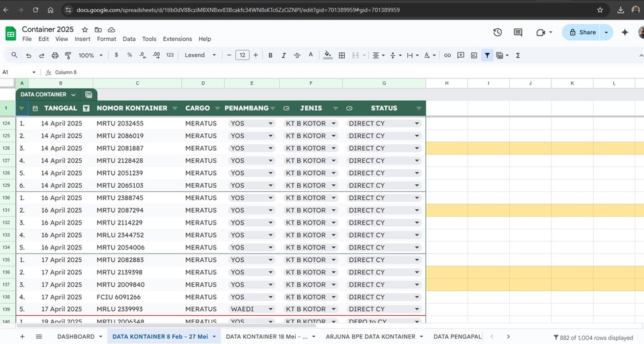Screen dimensions: 644x344
Task: Open STATUS column filter
Action: click(x=419, y=109)
